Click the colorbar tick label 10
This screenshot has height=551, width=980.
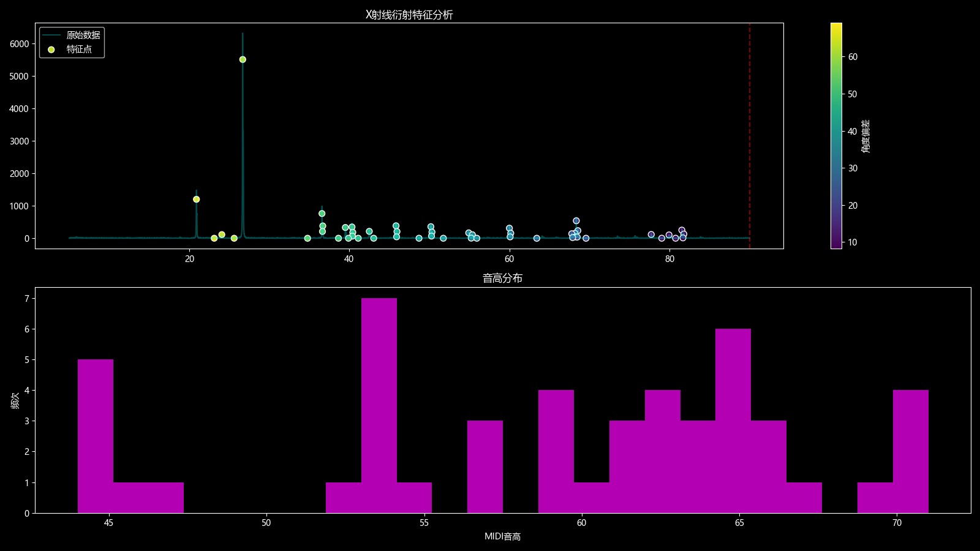[853, 242]
